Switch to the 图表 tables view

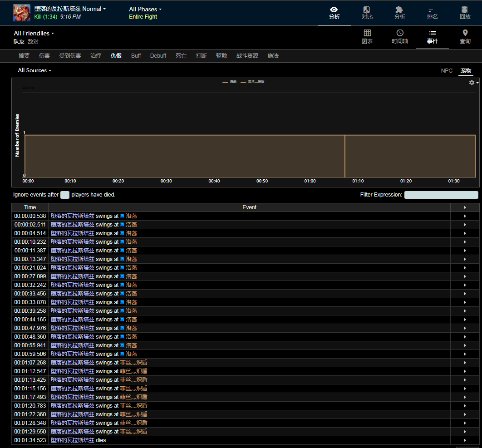[367, 37]
